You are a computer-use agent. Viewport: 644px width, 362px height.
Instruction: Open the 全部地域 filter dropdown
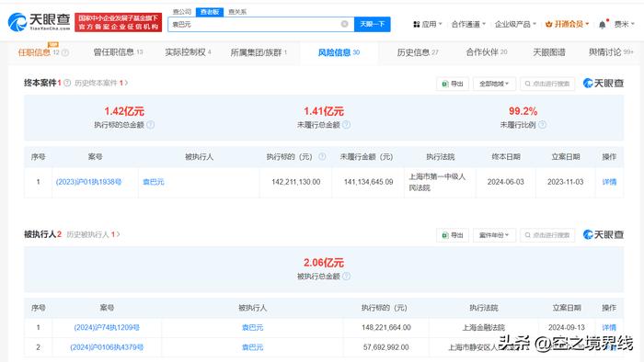tap(494, 84)
